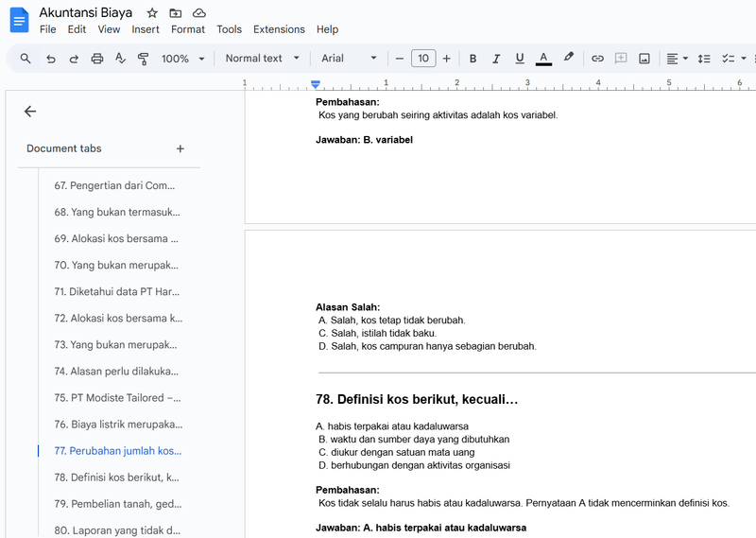Insert image from toolbar
Viewport: 756px width, 538px height.
[x=644, y=59]
